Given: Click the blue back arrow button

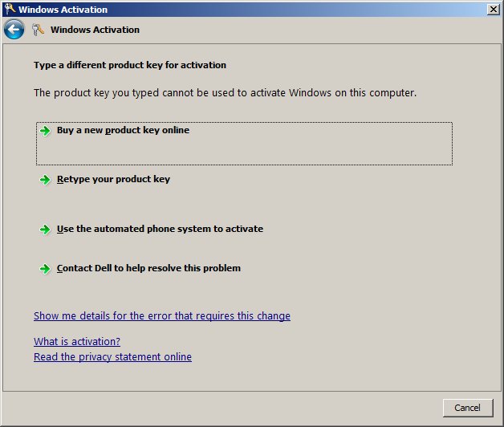Looking at the screenshot, I should 14,30.
